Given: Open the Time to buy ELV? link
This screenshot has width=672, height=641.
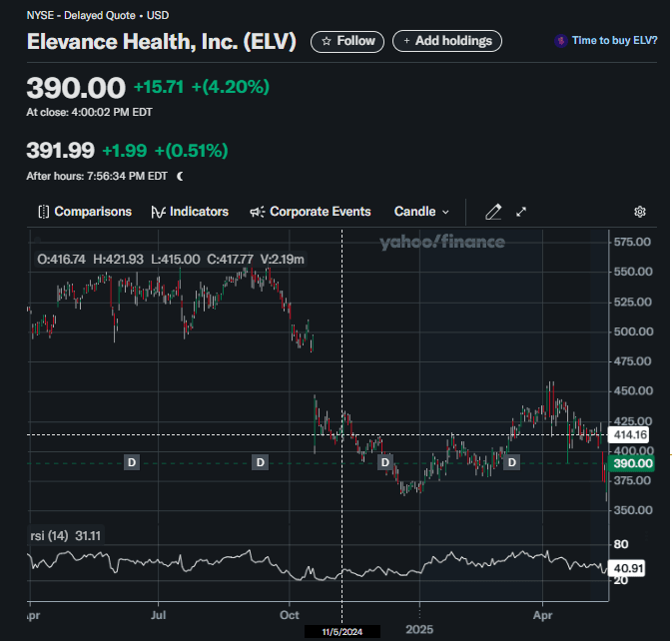Looking at the screenshot, I should pos(614,41).
